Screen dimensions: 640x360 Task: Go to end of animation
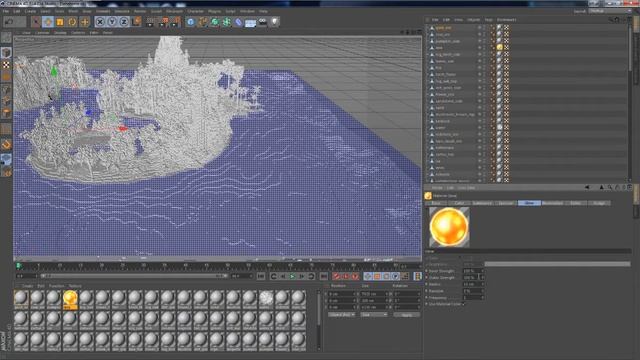(x=324, y=276)
